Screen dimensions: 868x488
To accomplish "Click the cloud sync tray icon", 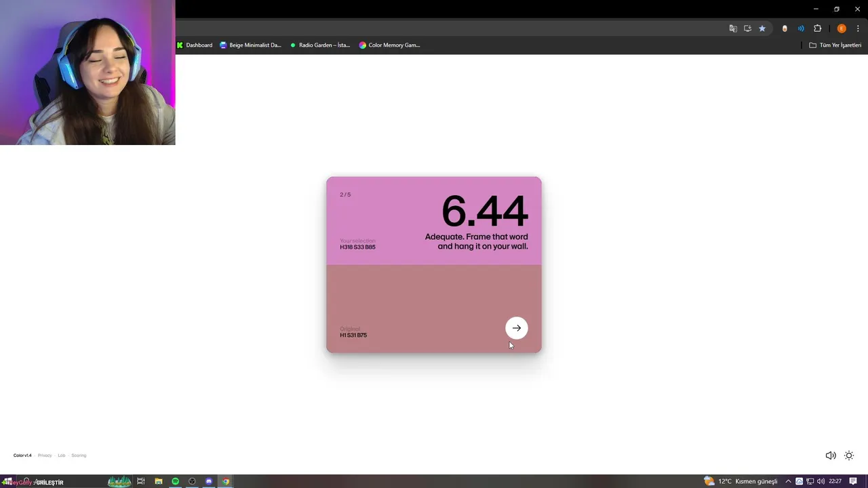I will pyautogui.click(x=799, y=481).
